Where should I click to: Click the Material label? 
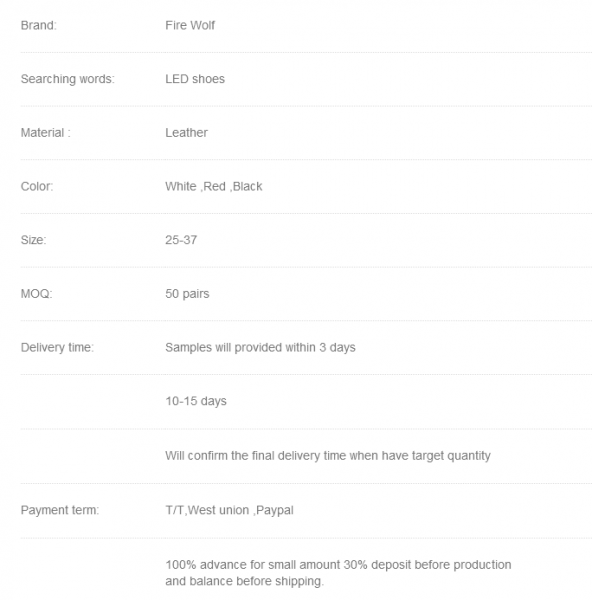coord(46,133)
